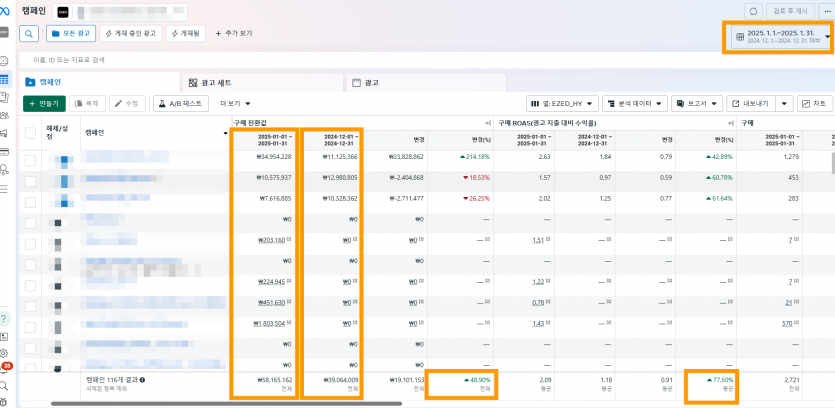Viewport: 835px width, 408px height.
Task: Open the 보고서 reports dropdown
Action: coord(697,103)
